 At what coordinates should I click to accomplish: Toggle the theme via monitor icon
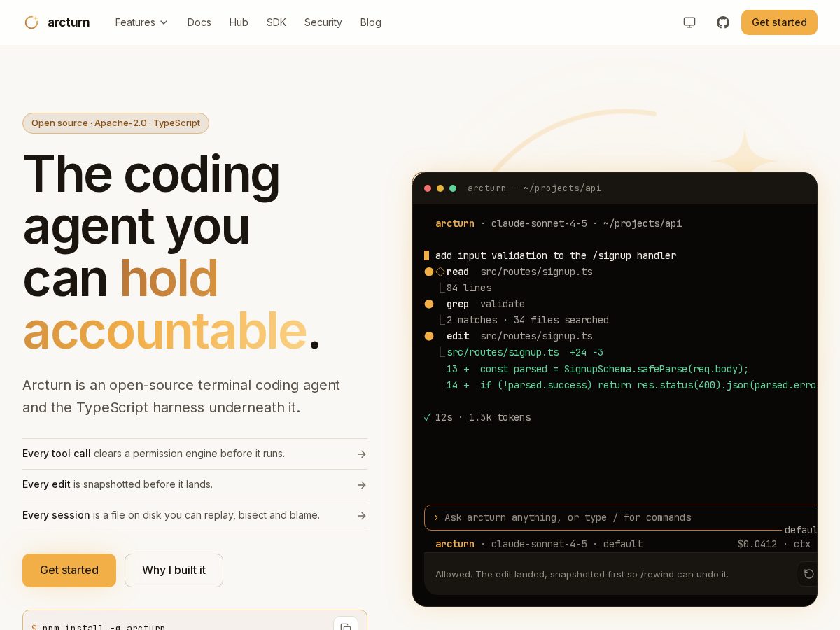coord(689,22)
